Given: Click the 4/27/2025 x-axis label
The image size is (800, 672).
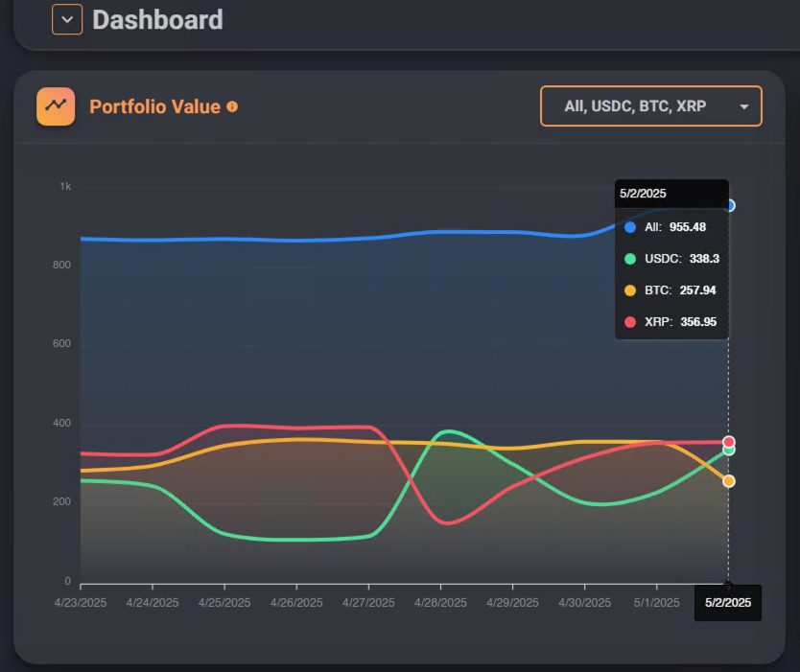Looking at the screenshot, I should click(x=368, y=603).
